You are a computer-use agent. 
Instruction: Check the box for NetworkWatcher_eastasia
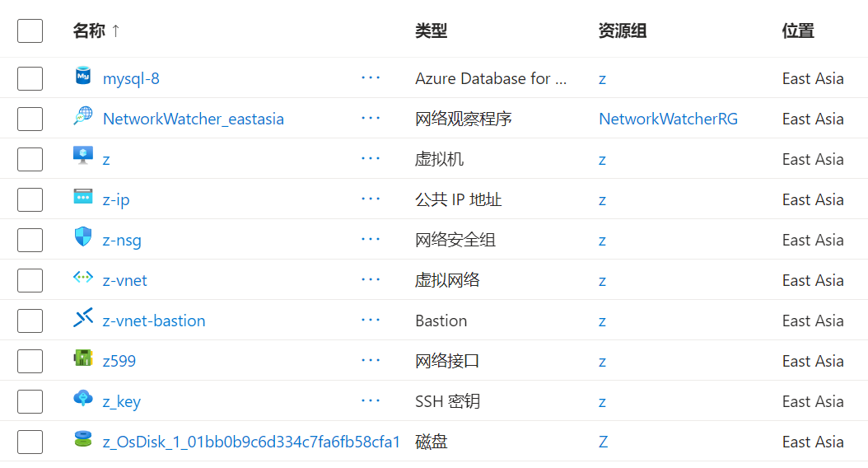tap(30, 119)
